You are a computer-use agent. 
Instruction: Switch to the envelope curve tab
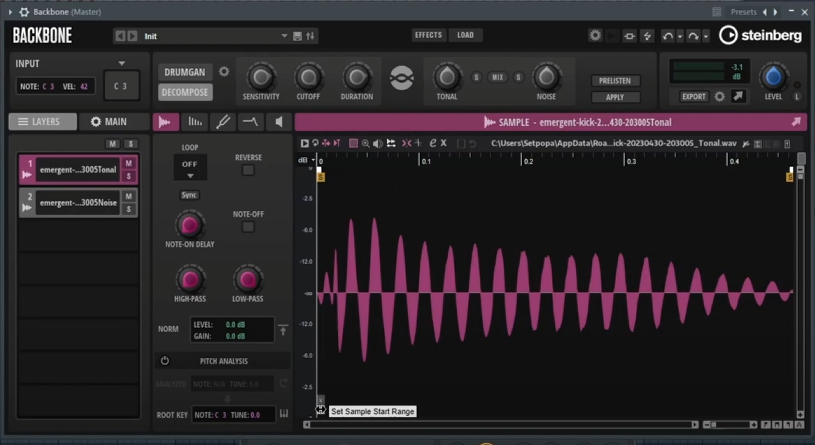[251, 122]
